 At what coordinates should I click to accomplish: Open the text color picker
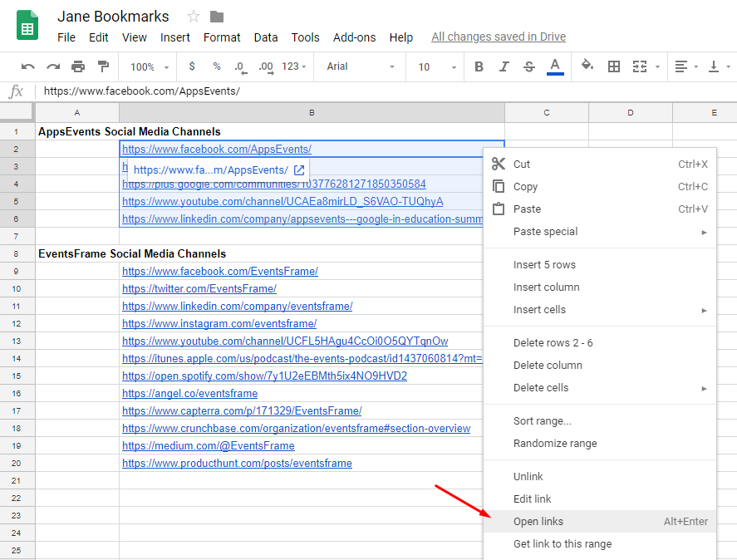[555, 66]
